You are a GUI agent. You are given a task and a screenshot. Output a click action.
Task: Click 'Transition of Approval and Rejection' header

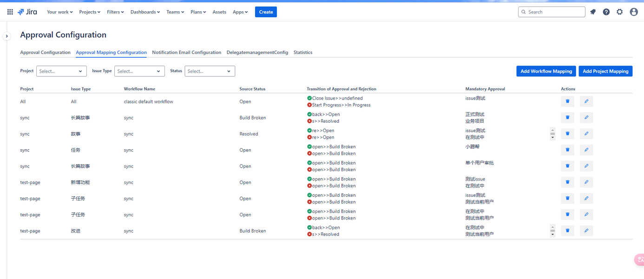tap(342, 89)
